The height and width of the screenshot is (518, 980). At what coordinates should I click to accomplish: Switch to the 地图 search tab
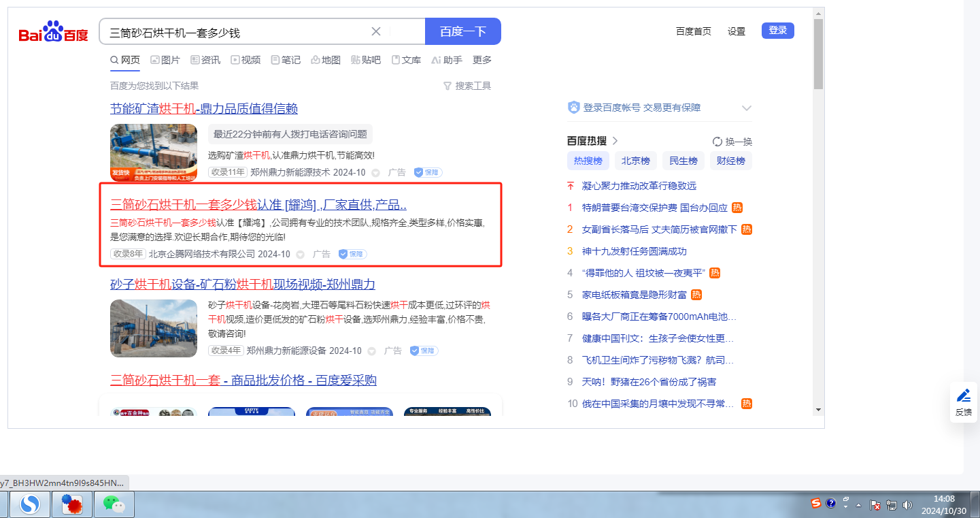tap(326, 60)
